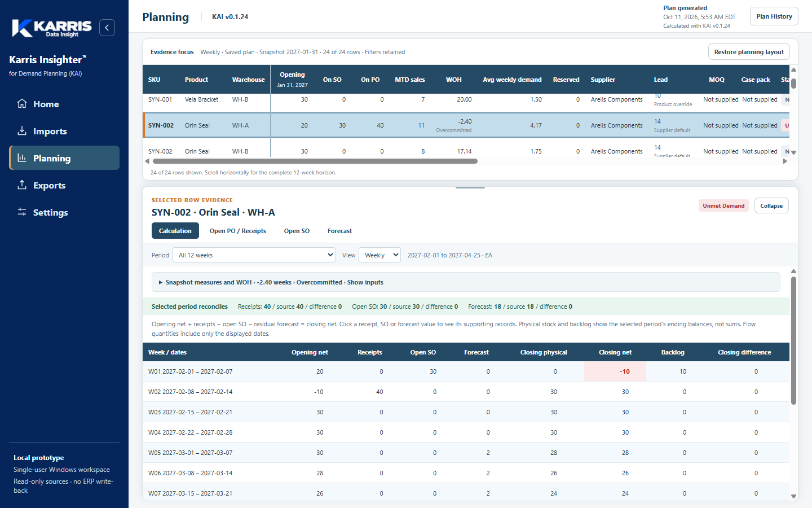Click the Receipts value 40 in week W02
The width and height of the screenshot is (812, 508).
(x=379, y=392)
